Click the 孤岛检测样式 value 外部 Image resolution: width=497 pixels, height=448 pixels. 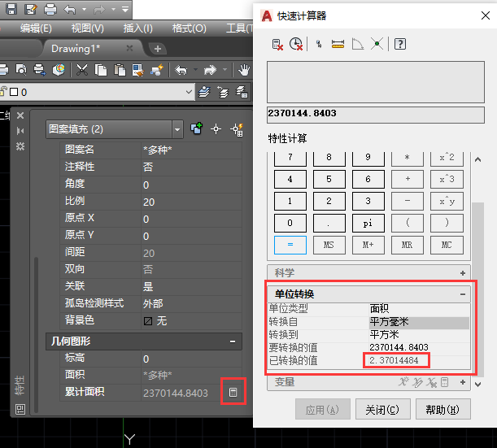click(191, 304)
